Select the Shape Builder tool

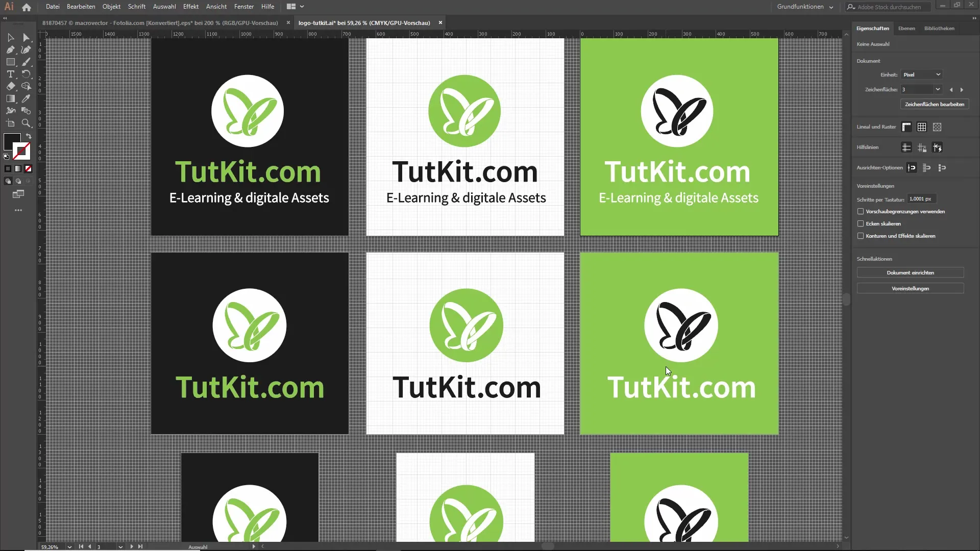(27, 86)
